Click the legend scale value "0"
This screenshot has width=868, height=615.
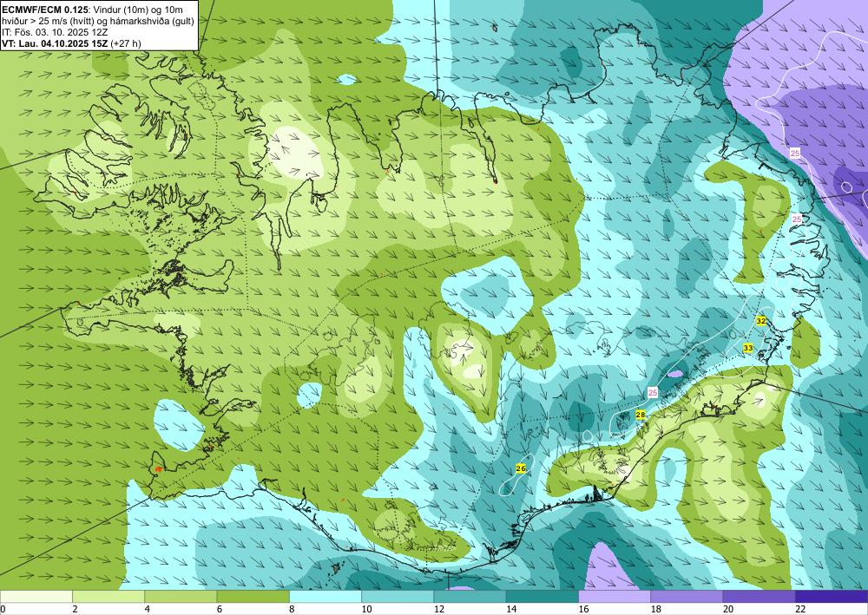coord(3,609)
